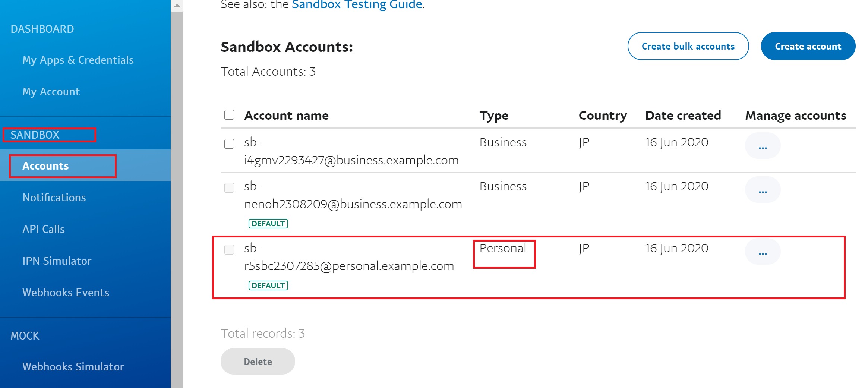The image size is (868, 388).
Task: Open Notifications in the sidebar
Action: (54, 198)
